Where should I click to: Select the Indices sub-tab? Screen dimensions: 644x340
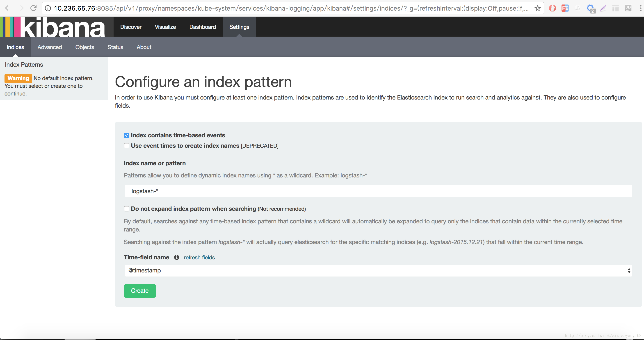pos(15,47)
